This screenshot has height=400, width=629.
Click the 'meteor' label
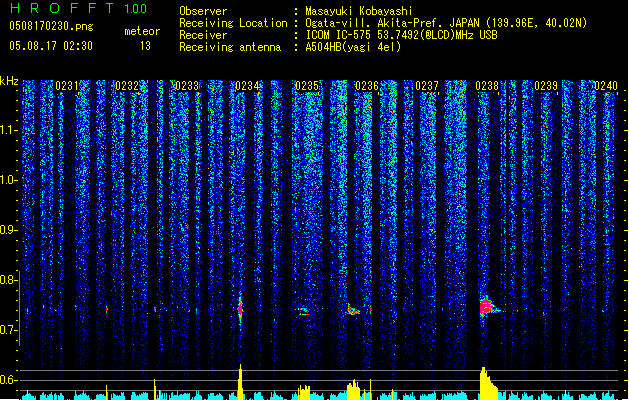pos(142,31)
